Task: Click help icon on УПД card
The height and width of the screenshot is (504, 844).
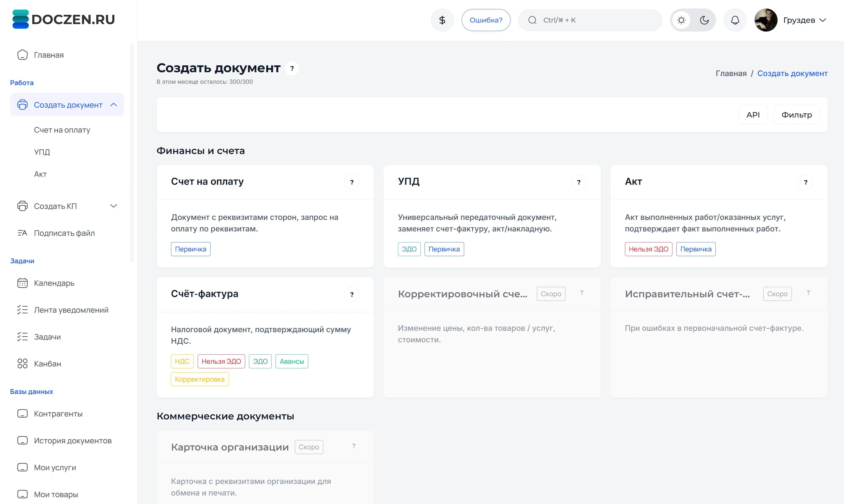Action: pos(579,182)
